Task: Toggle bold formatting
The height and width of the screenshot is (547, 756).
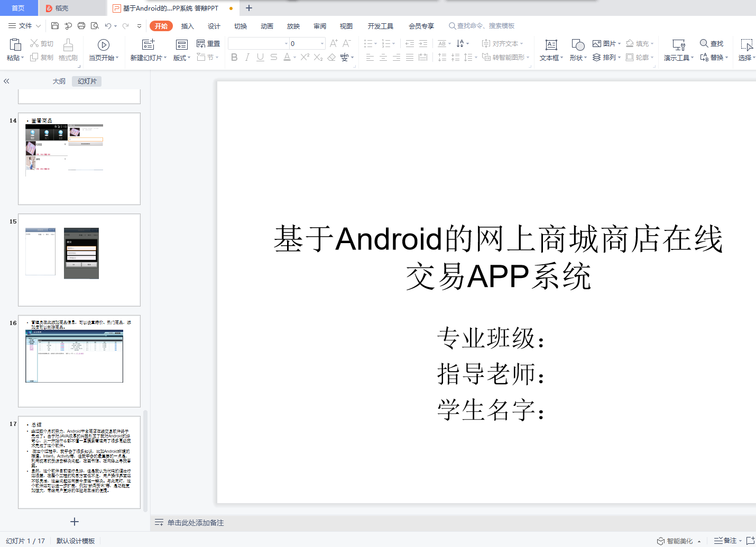Action: click(x=234, y=57)
